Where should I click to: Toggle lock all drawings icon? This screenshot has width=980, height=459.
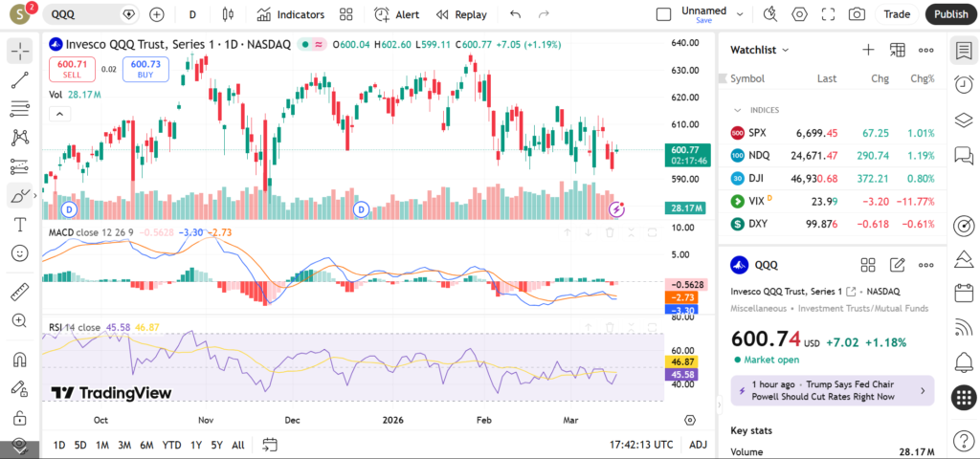point(19,418)
